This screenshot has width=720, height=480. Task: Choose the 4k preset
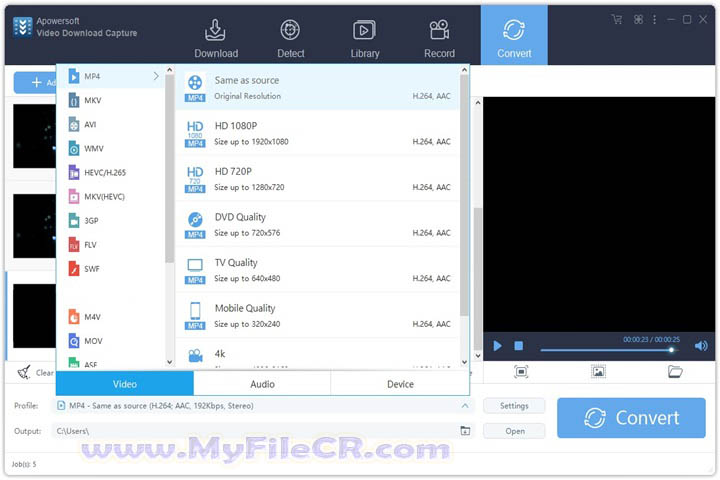[x=317, y=354]
